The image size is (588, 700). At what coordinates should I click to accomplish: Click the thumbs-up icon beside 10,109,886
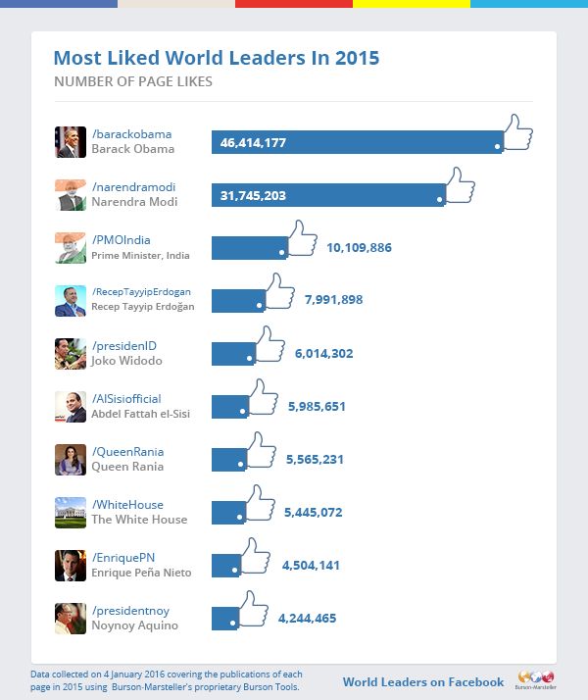302,239
